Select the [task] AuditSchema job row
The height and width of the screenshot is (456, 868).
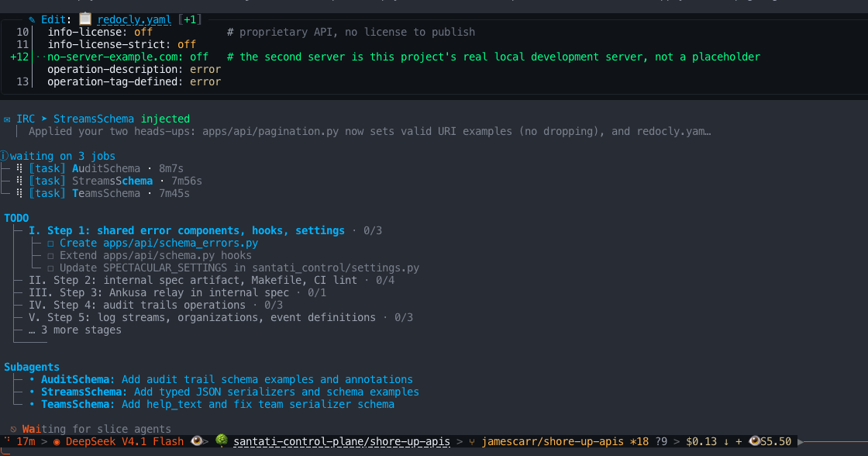(x=105, y=168)
